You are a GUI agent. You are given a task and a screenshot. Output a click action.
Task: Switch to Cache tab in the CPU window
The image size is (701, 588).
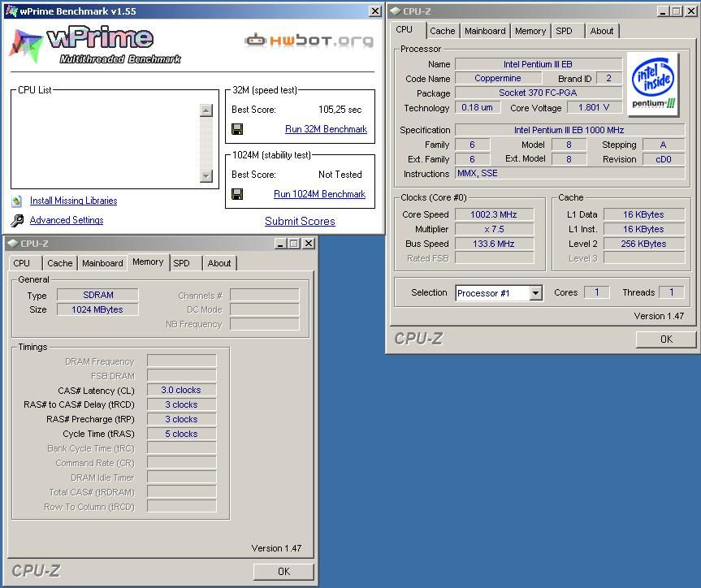[442, 31]
